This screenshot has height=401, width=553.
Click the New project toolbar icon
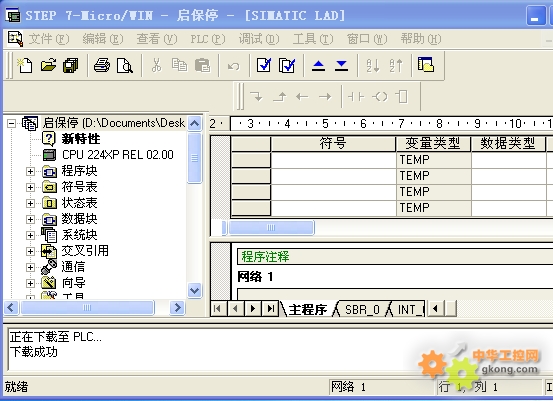[25, 65]
